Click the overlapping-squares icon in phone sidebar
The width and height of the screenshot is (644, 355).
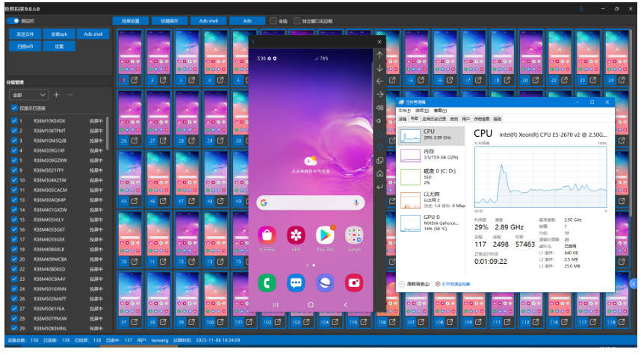[380, 160]
